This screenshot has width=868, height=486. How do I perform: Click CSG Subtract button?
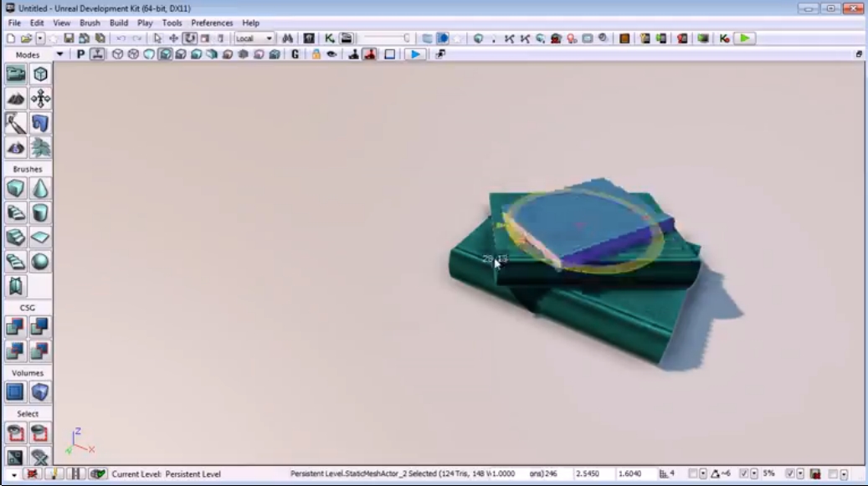pos(40,327)
